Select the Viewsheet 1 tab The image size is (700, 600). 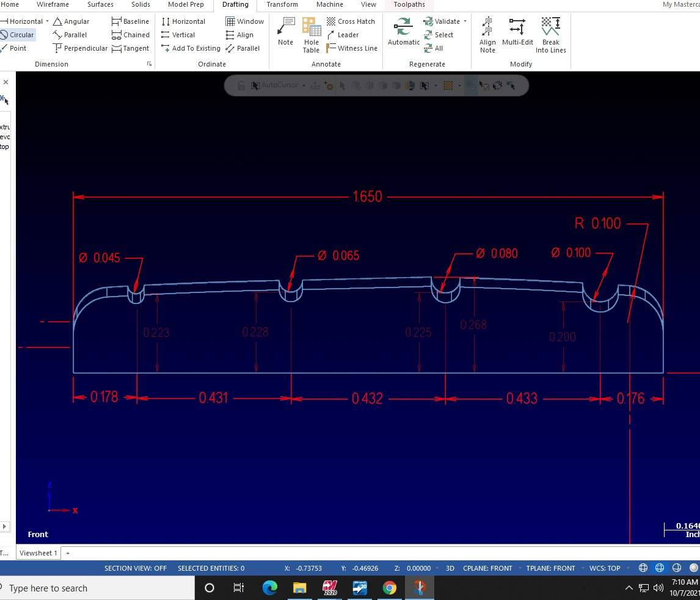(38, 553)
